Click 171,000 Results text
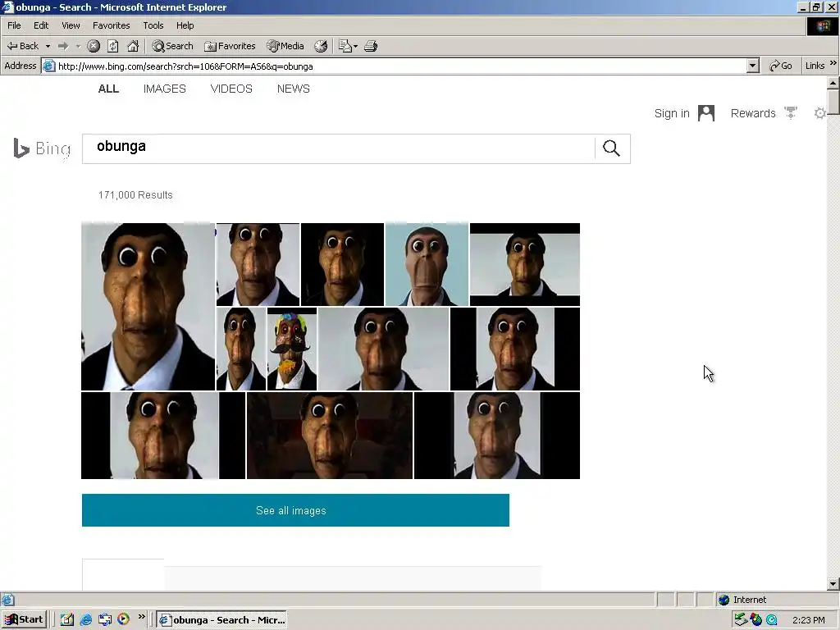This screenshot has width=840, height=630. pos(135,195)
